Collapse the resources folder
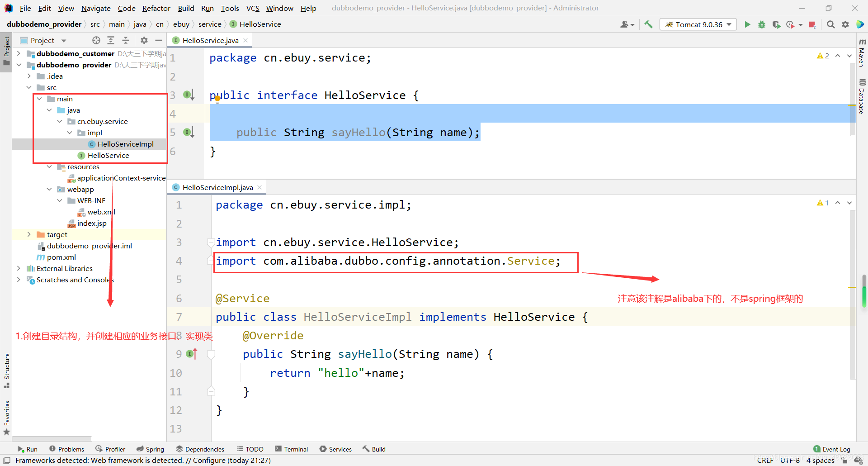868x466 pixels. coord(49,166)
